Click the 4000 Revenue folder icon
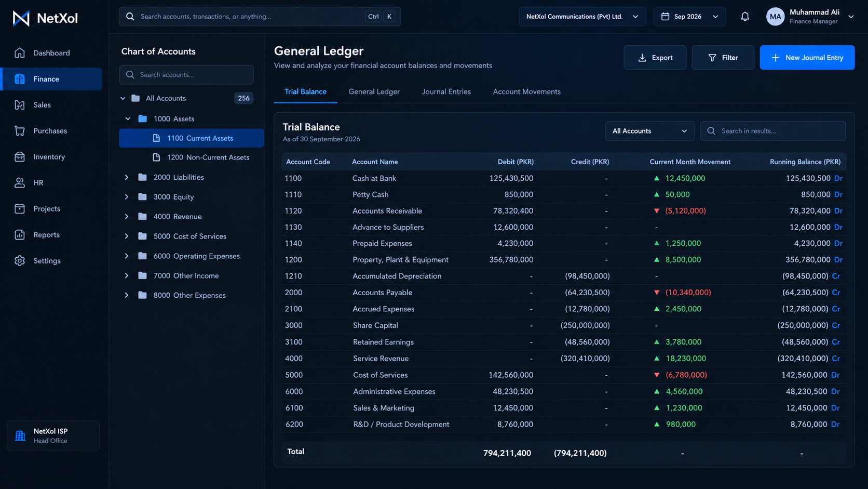This screenshot has width=868, height=489. coord(142,217)
